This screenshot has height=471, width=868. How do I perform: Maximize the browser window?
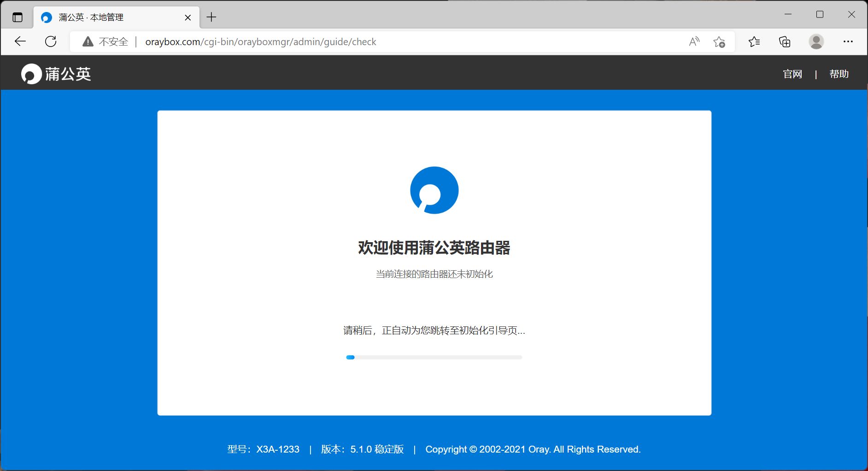820,15
